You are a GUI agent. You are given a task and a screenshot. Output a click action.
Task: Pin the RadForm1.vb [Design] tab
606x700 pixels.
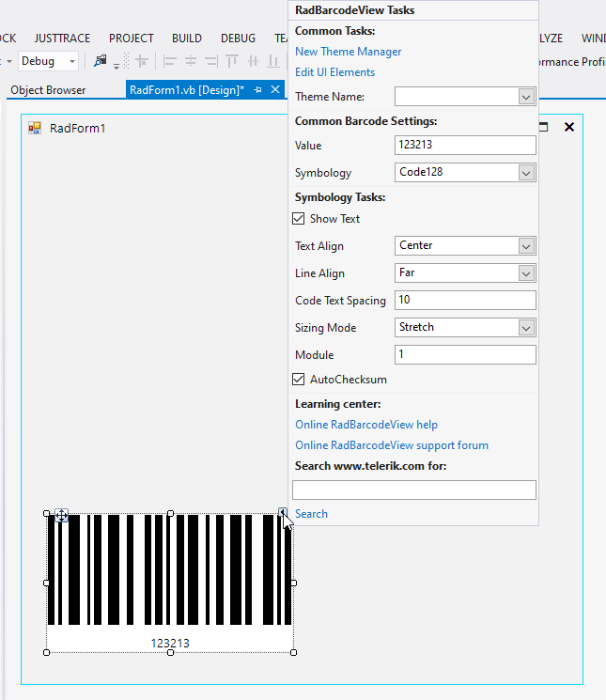[257, 90]
